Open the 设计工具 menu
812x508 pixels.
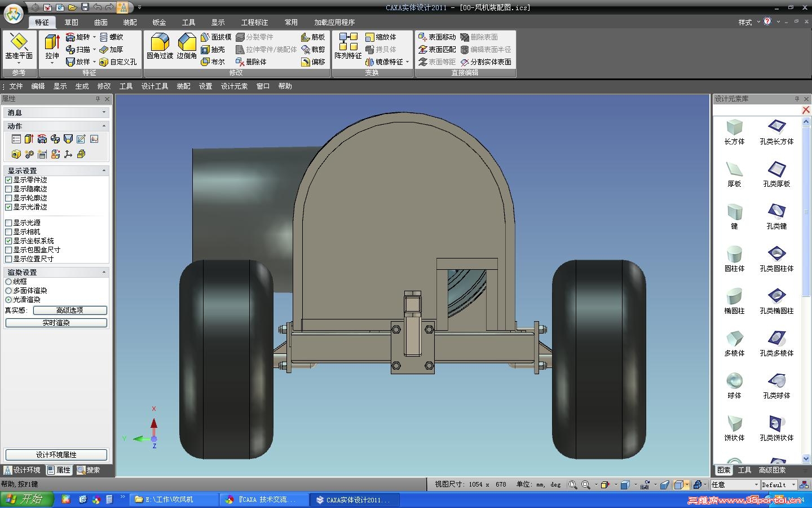pyautogui.click(x=155, y=86)
